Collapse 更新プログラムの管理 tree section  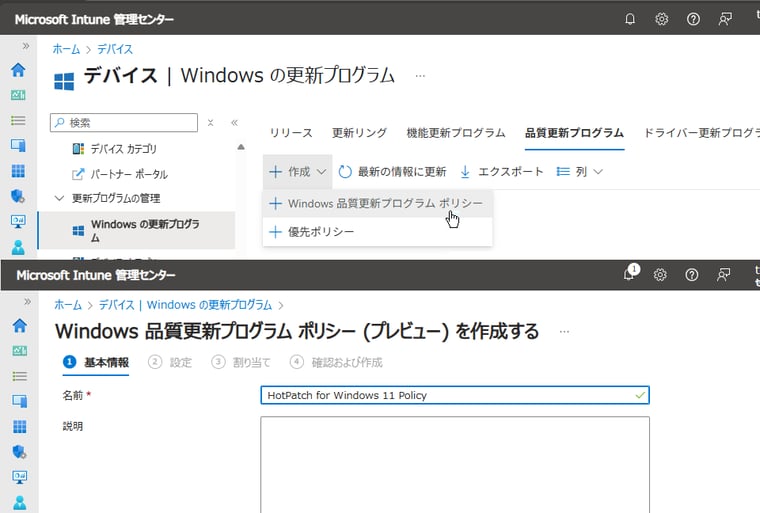pos(59,198)
